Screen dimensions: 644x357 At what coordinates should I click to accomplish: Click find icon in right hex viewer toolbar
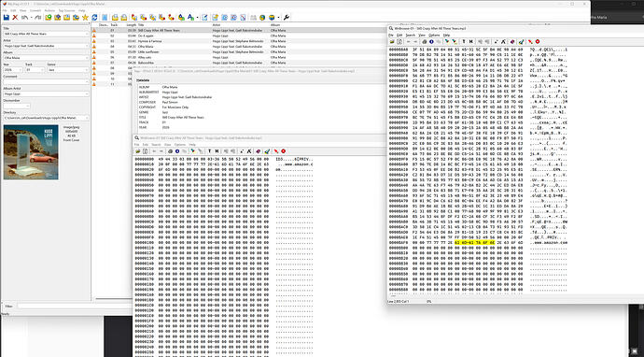[x=447, y=41]
